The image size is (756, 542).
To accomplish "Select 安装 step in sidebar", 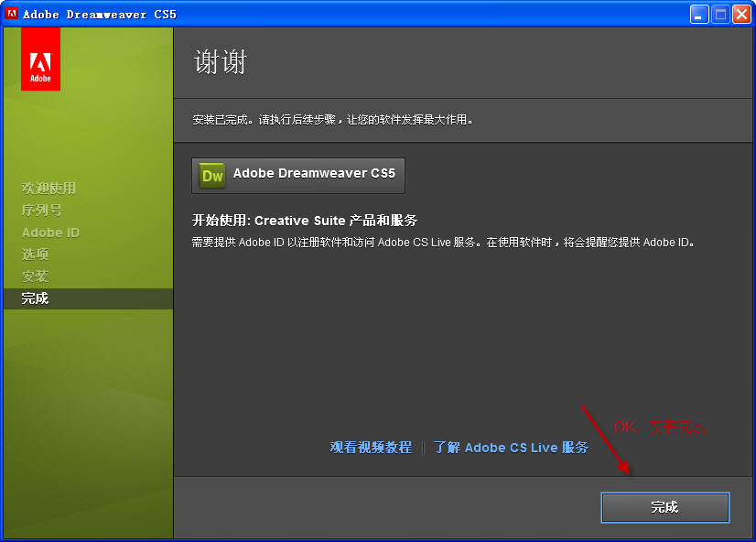I will pos(35,276).
